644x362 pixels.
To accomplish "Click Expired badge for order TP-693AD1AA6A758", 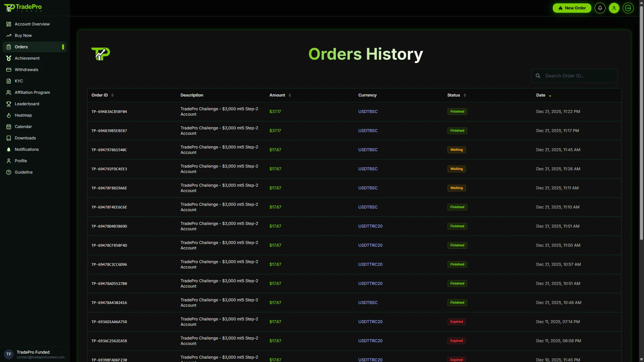I will pos(457,322).
